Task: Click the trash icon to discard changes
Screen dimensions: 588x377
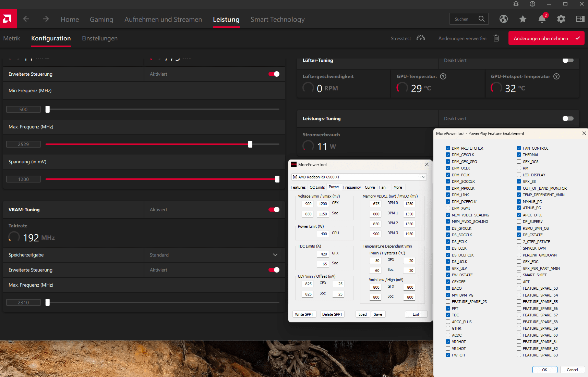Action: 496,38
